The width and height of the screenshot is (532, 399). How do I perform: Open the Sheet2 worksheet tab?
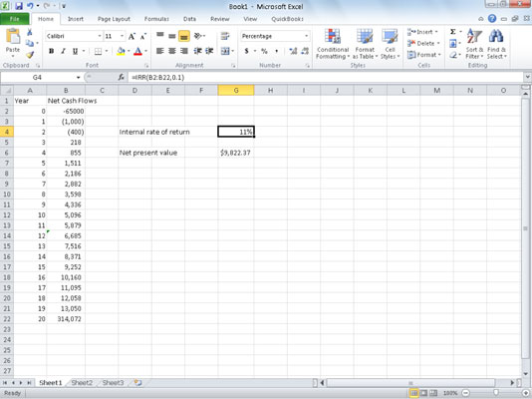coord(82,383)
